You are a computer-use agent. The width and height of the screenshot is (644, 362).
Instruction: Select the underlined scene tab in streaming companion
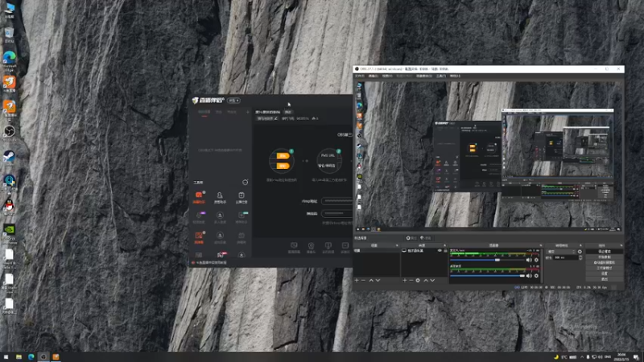click(204, 112)
